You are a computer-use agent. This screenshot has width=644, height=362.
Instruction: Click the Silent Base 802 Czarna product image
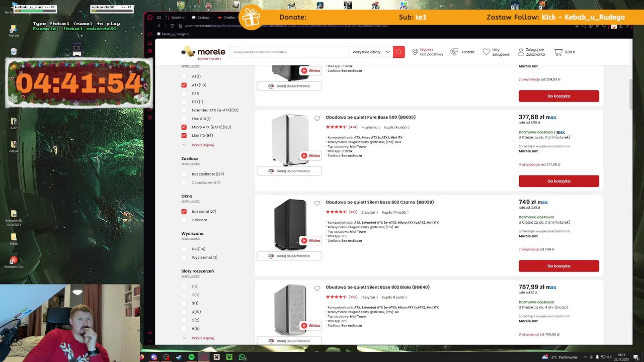click(290, 225)
